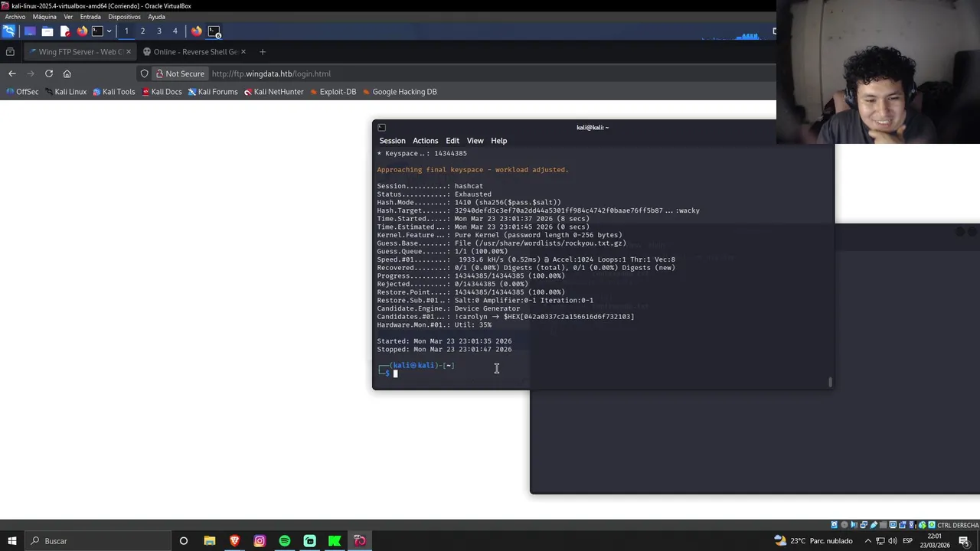Show hidden system tray icons chevron

(x=868, y=541)
